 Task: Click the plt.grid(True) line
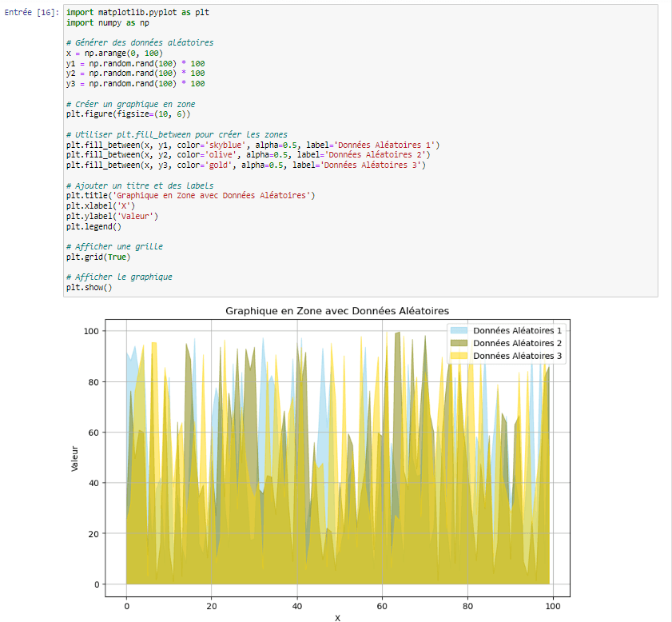pyautogui.click(x=97, y=257)
